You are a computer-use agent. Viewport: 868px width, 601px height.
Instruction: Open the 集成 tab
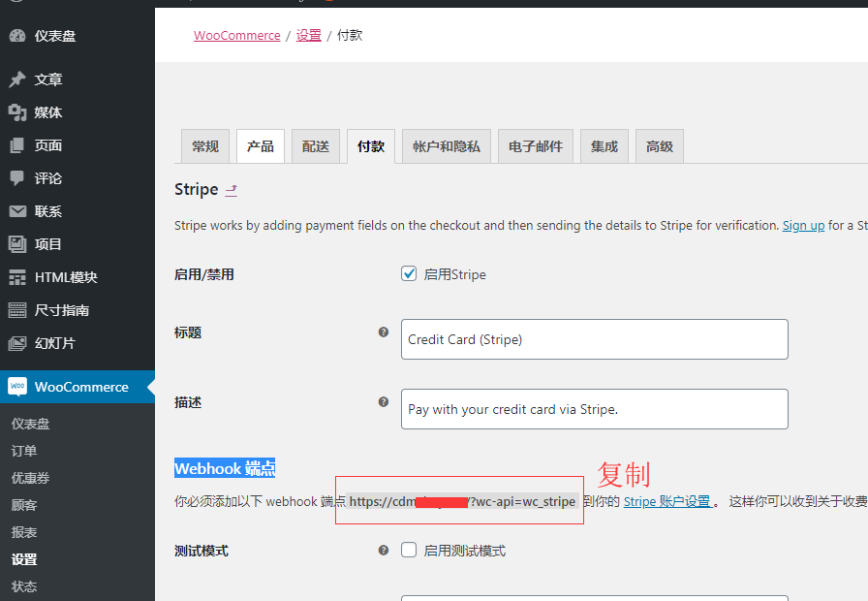pos(604,146)
